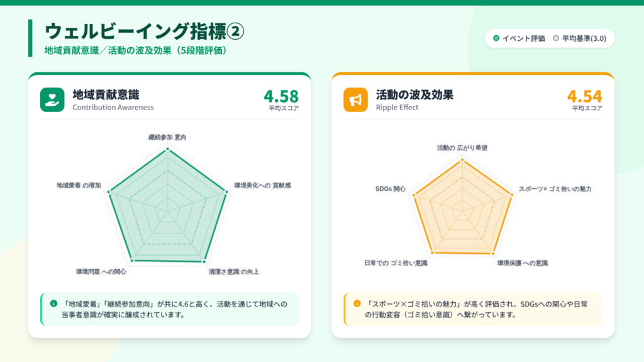
Task: Click the green heart-in-hand contribution icon
Action: (52, 99)
